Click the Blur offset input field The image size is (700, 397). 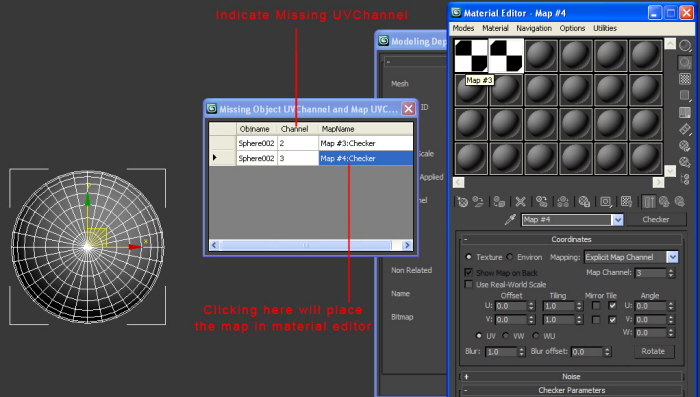click(587, 351)
